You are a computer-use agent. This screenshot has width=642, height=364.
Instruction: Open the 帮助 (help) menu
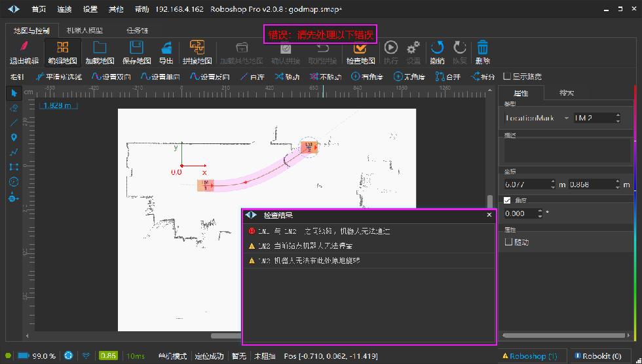point(142,9)
